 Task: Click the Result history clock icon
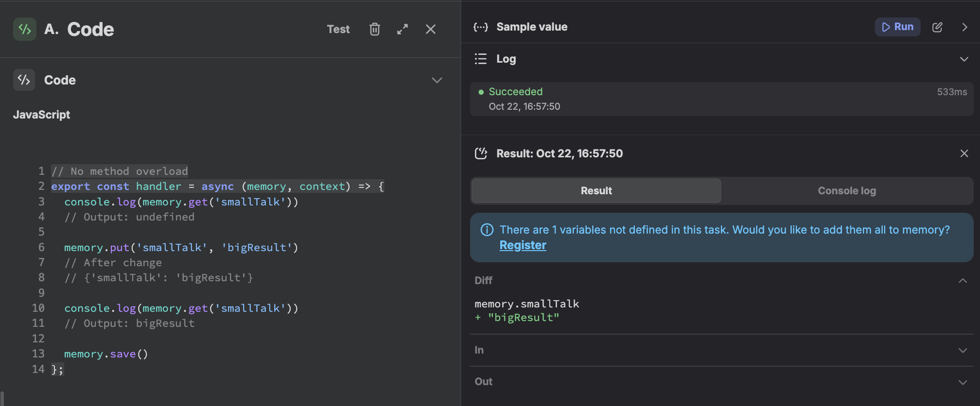pos(481,153)
